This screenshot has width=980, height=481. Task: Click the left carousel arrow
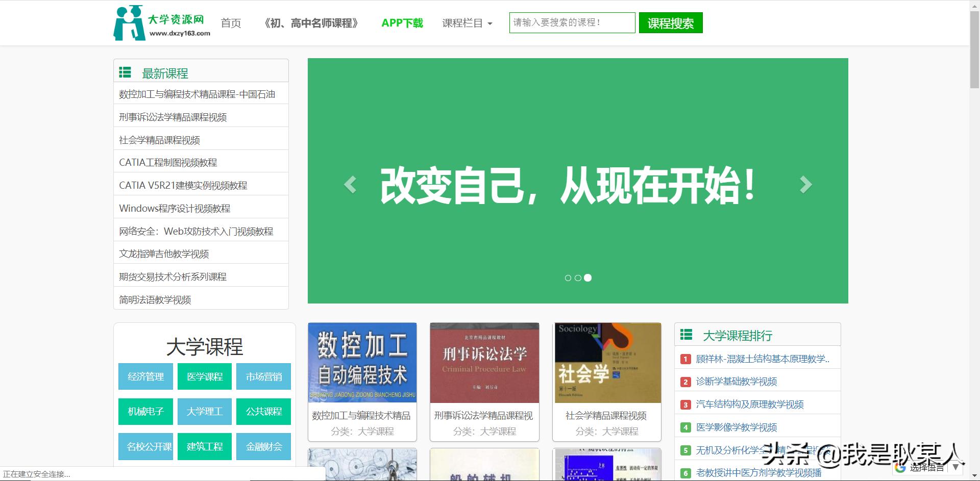point(351,185)
